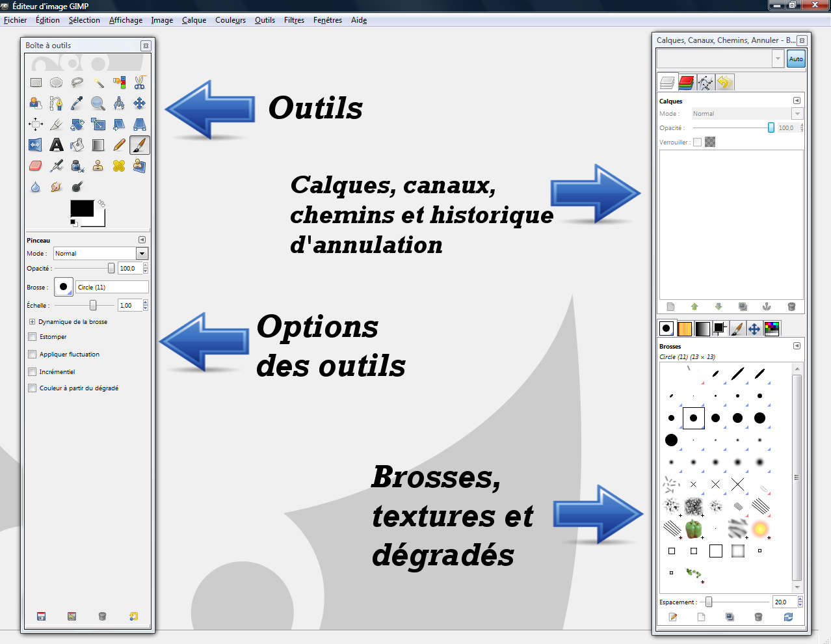Pick the Fuzzy Select magic wand tool
The width and height of the screenshot is (831, 644).
click(x=98, y=83)
